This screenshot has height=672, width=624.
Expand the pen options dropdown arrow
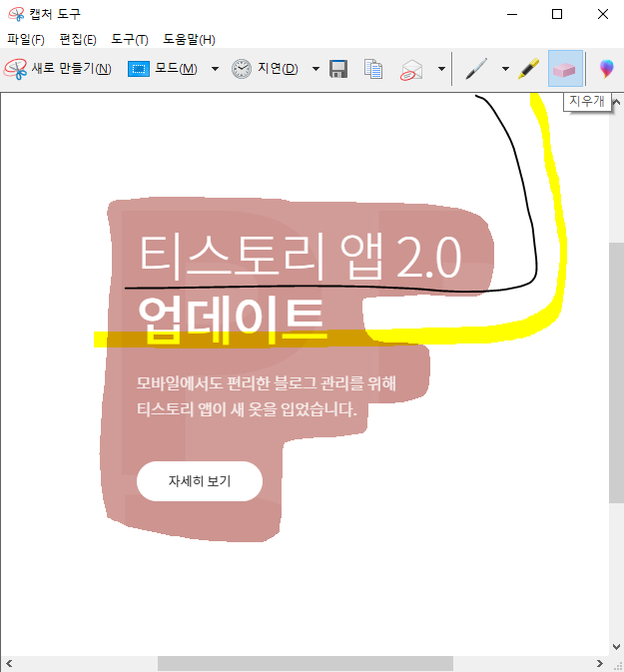tap(505, 69)
